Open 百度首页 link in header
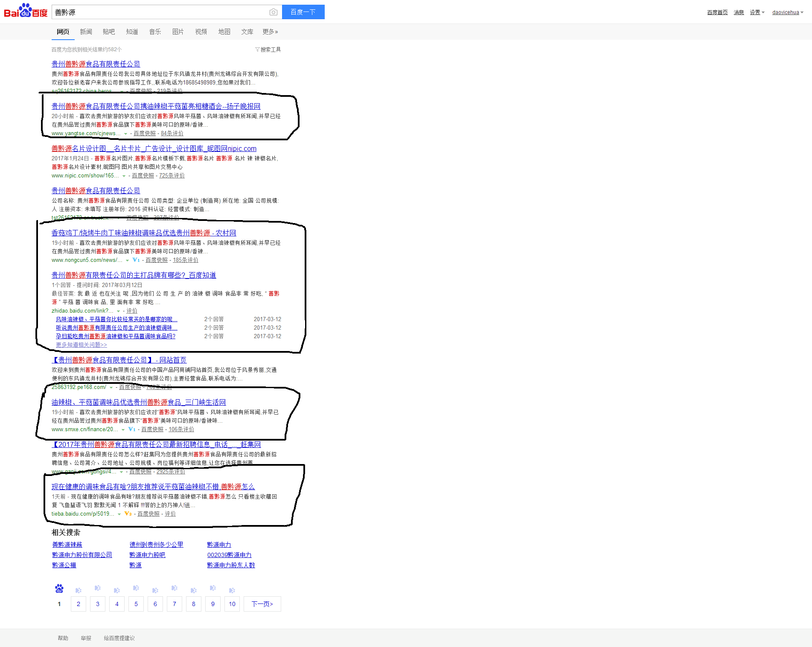Screen dimensions: 812x647 pos(717,12)
